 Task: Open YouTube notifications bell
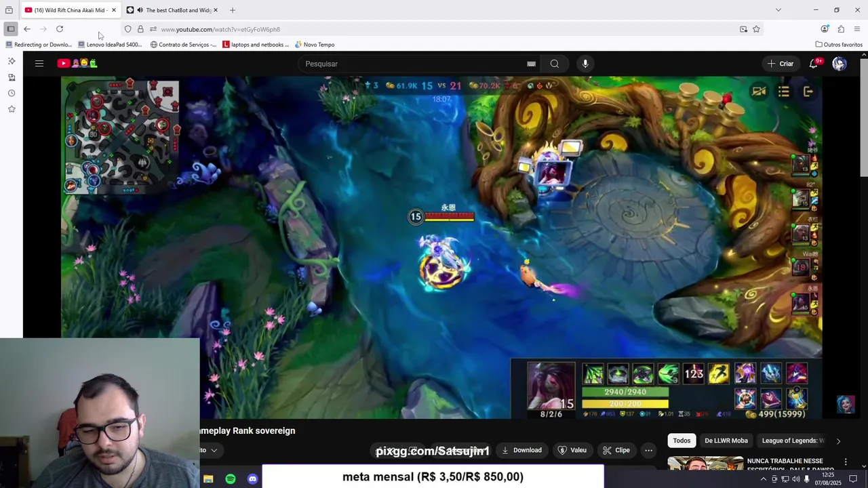[814, 64]
